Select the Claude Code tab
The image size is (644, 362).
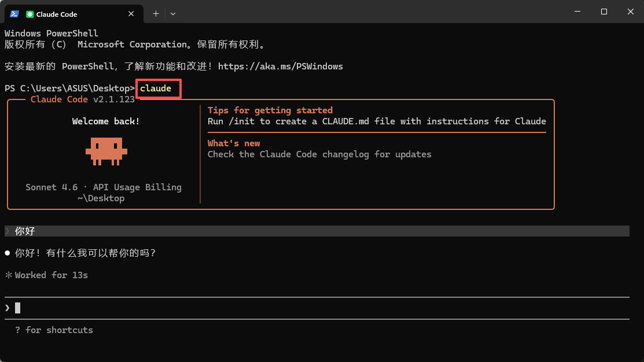tap(74, 14)
